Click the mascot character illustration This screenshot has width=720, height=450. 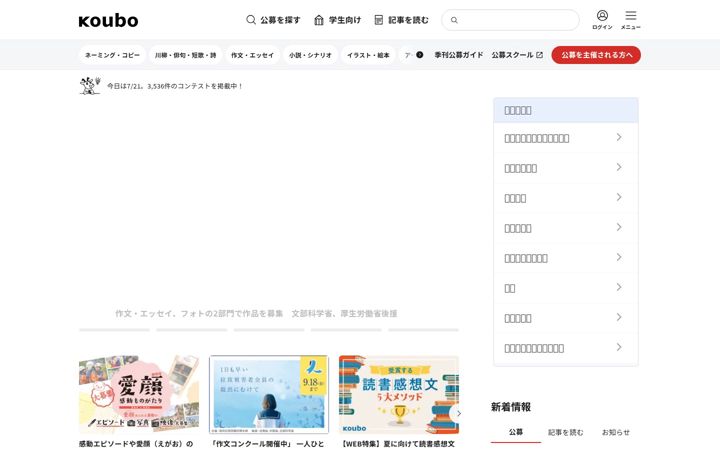(90, 86)
